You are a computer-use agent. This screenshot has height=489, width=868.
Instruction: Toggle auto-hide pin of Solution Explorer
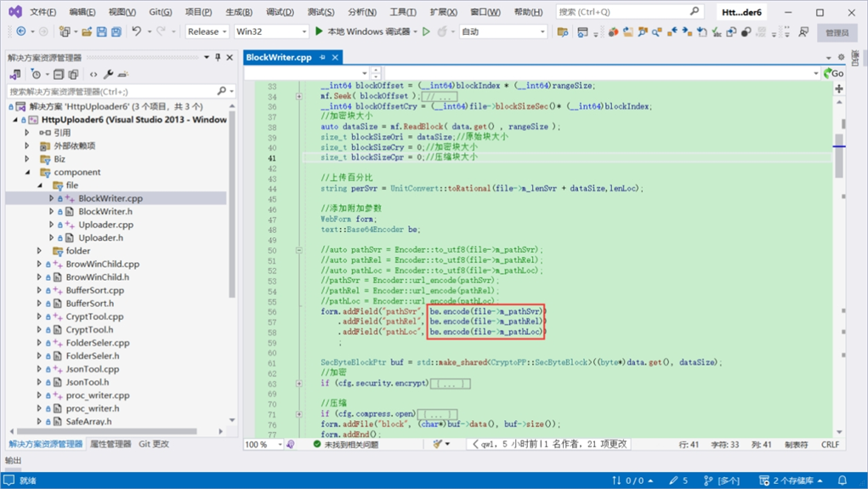pyautogui.click(x=218, y=57)
